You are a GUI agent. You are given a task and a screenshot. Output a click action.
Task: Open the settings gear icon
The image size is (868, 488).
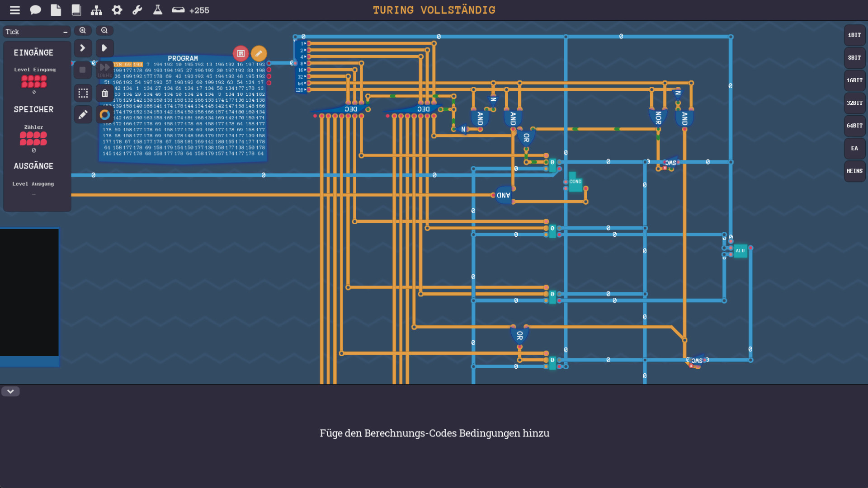pyautogui.click(x=117, y=10)
